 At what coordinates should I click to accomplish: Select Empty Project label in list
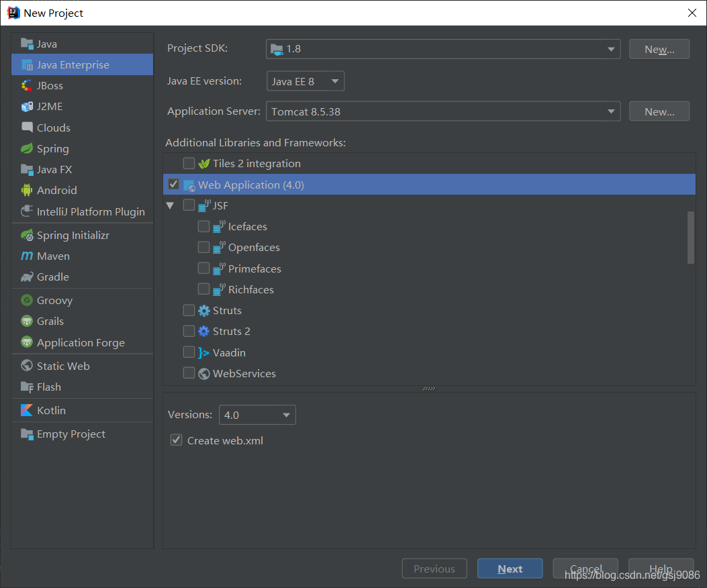71,434
